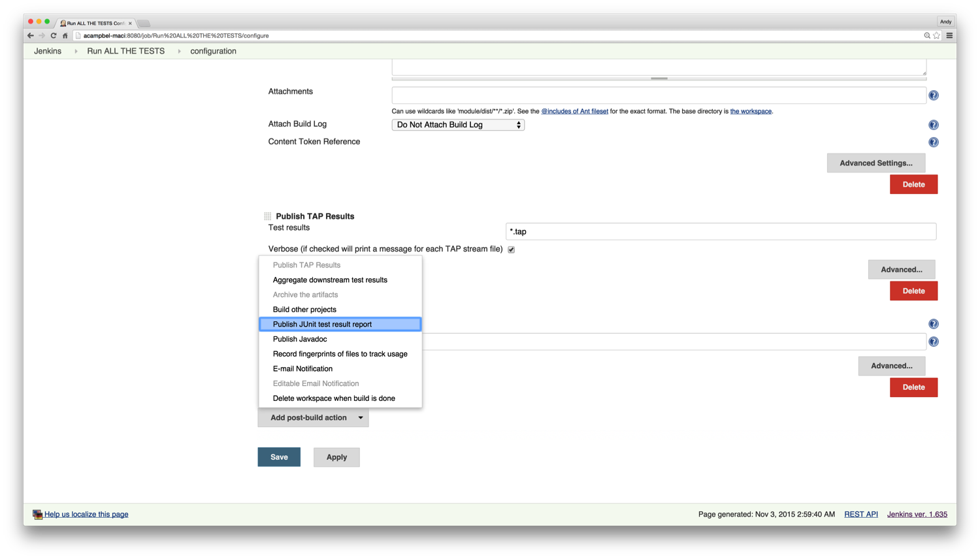Save the job configuration
The width and height of the screenshot is (980, 559).
point(279,457)
